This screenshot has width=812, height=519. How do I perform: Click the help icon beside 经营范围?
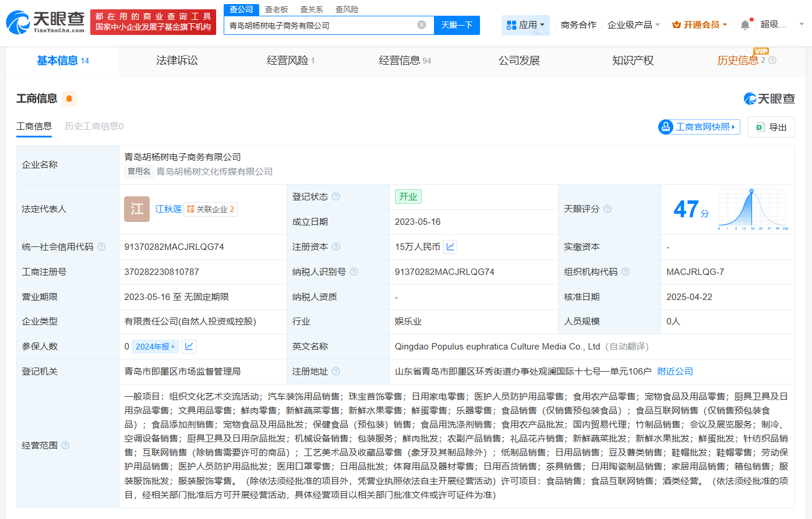click(x=64, y=444)
